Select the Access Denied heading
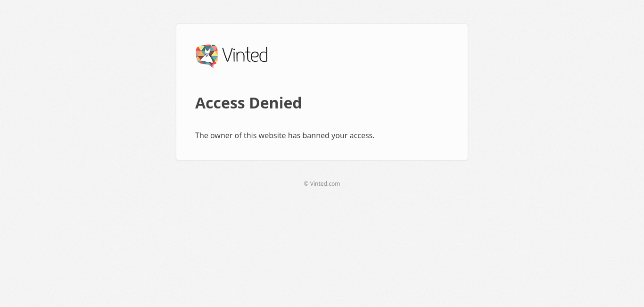Viewport: 644px width, 307px height. click(x=248, y=103)
